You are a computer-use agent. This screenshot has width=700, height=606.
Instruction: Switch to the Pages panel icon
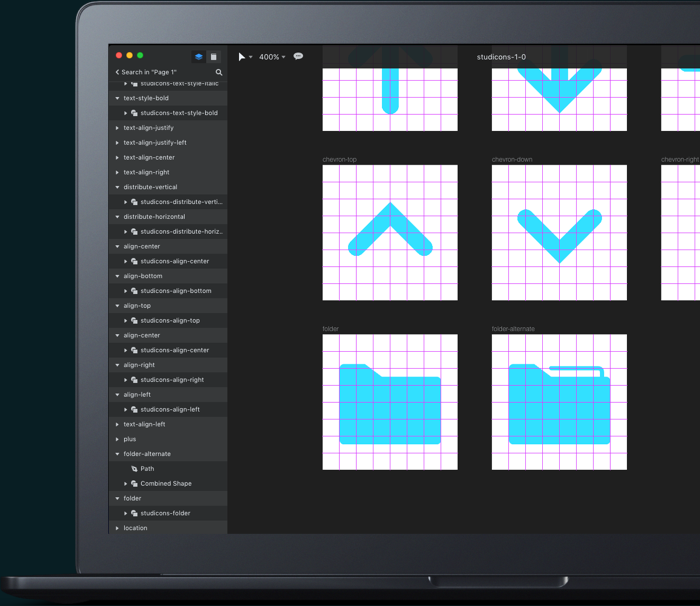tap(213, 57)
